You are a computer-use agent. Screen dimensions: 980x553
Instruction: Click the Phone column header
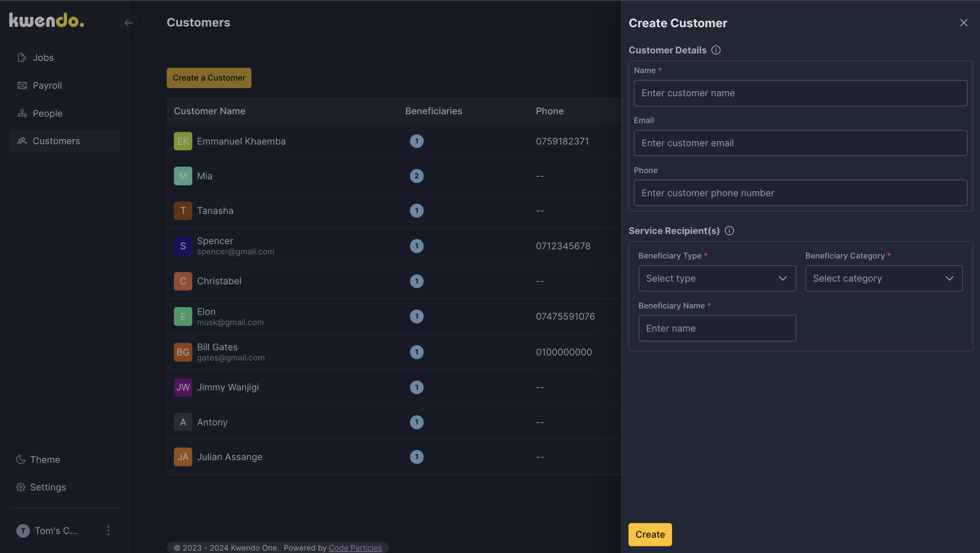coord(549,111)
